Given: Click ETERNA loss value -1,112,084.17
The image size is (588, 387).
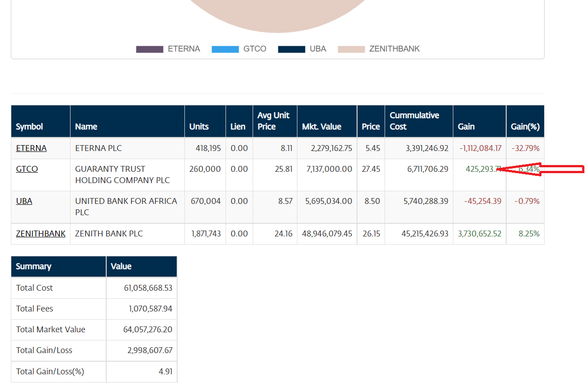Looking at the screenshot, I should tap(480, 148).
